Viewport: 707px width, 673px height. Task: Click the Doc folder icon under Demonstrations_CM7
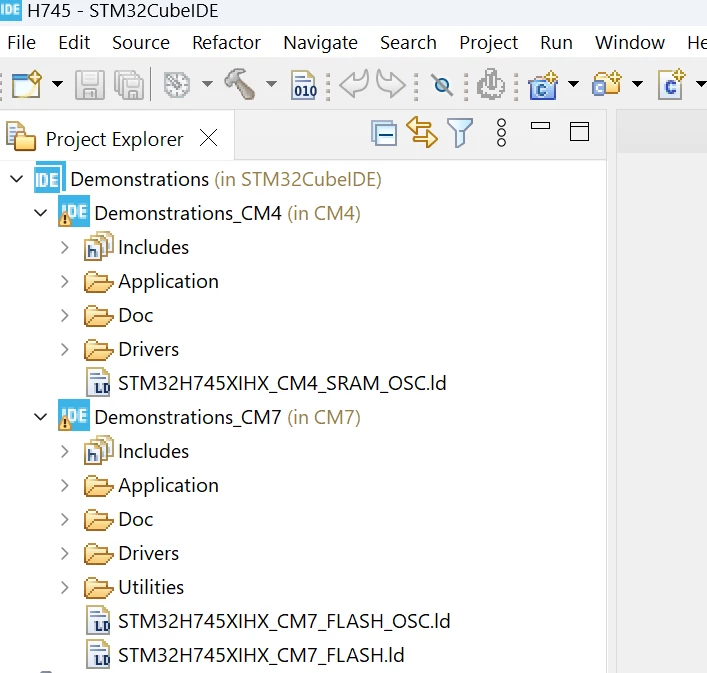(98, 520)
